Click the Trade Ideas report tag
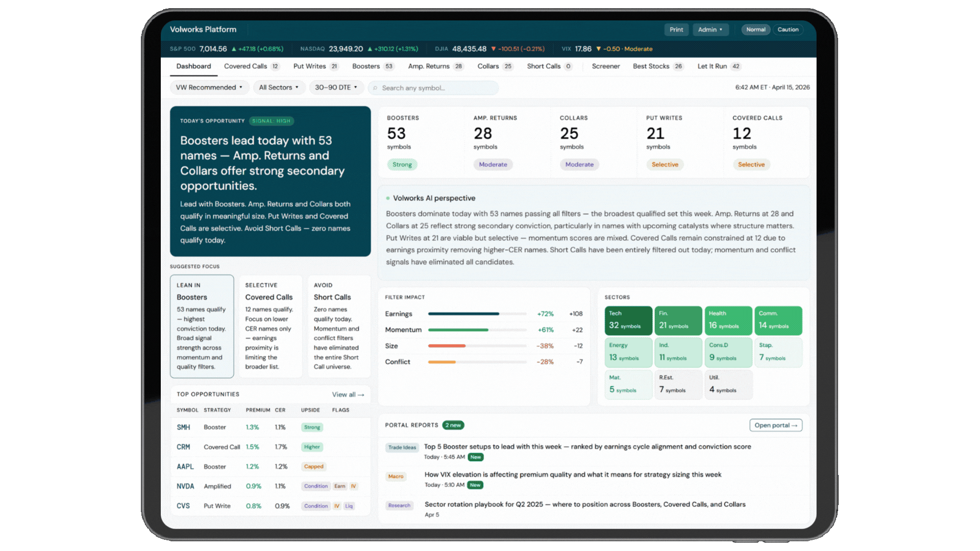This screenshot has height=551, width=980. coord(402,447)
